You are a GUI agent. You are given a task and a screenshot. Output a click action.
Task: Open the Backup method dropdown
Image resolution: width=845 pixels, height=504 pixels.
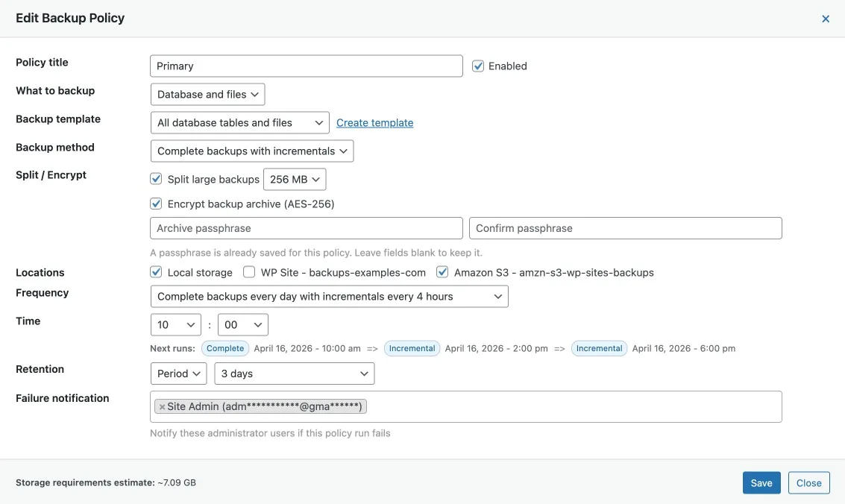point(251,151)
